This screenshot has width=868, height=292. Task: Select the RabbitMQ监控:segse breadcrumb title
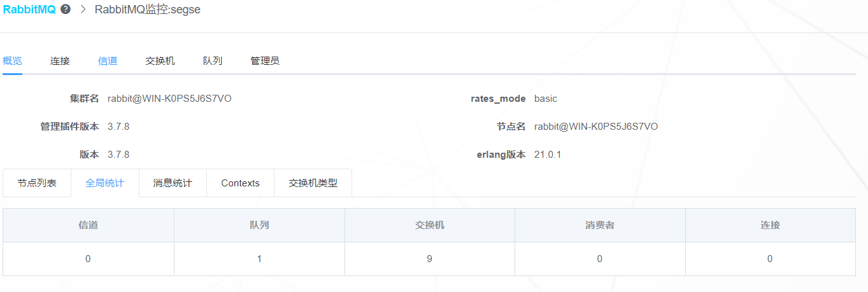pos(148,10)
